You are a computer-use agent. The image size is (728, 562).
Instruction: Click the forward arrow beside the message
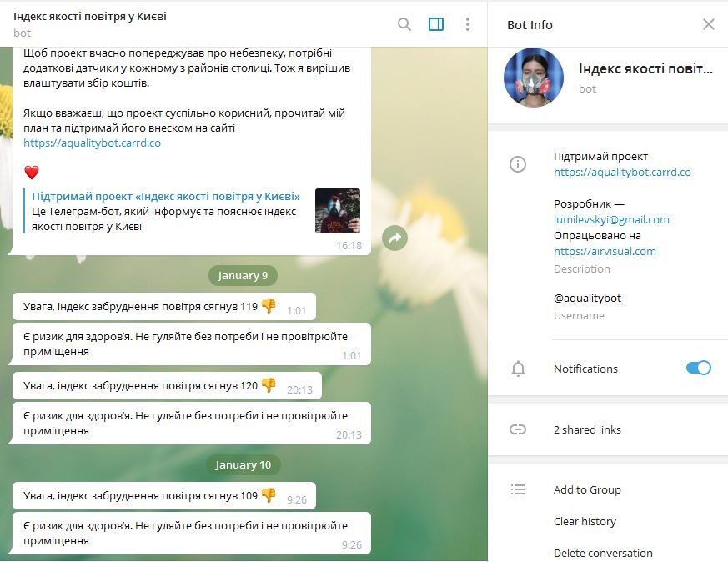tap(394, 238)
